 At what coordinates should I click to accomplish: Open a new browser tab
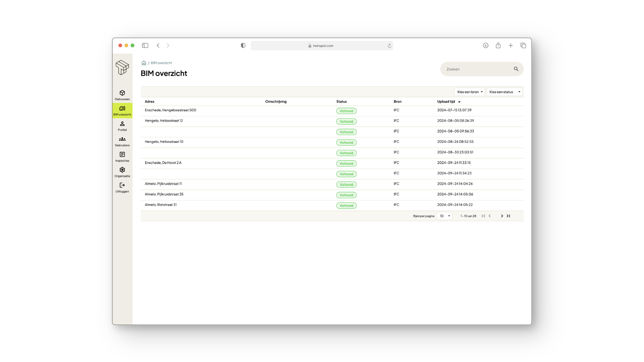pyautogui.click(x=511, y=45)
